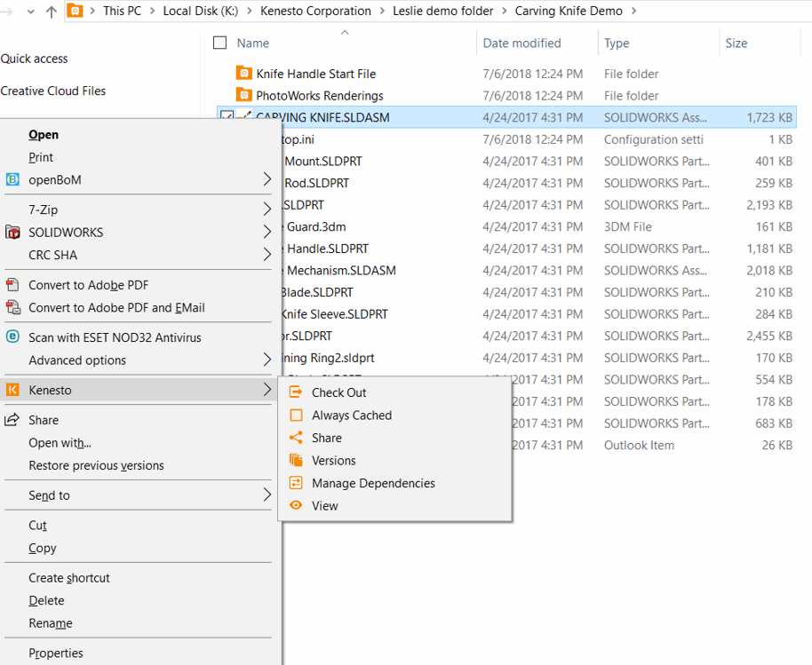Click the Versions icon in Kenesto submenu

coord(296,460)
